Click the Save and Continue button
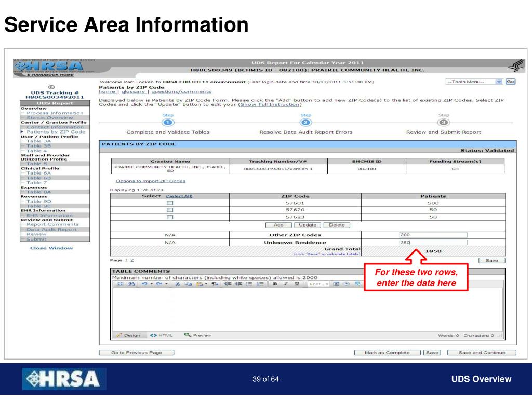532x399 pixels. 482,353
